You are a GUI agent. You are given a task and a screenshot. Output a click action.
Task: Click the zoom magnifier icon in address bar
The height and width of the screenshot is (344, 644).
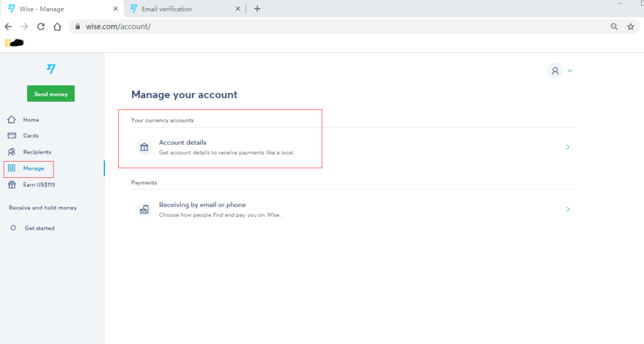[614, 26]
